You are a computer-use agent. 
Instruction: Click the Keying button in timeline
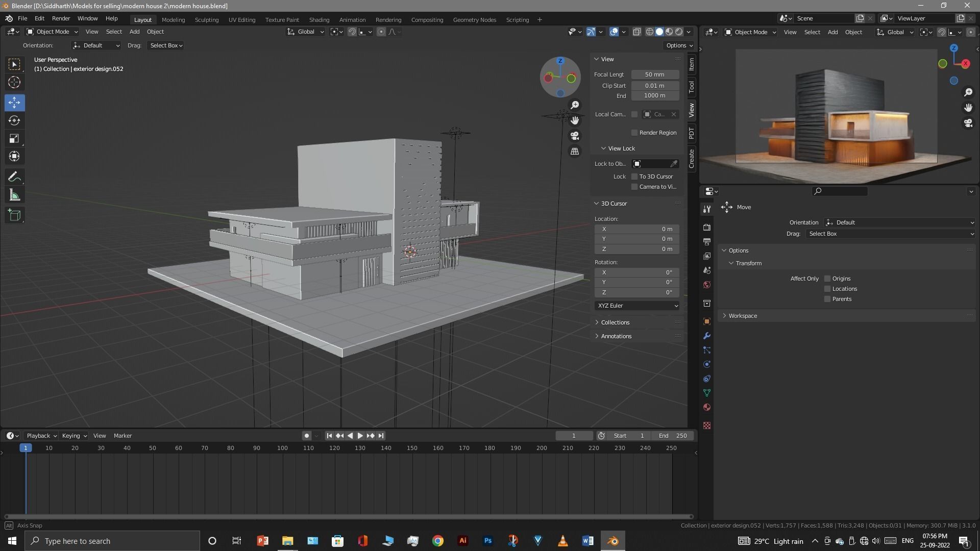pyautogui.click(x=74, y=436)
